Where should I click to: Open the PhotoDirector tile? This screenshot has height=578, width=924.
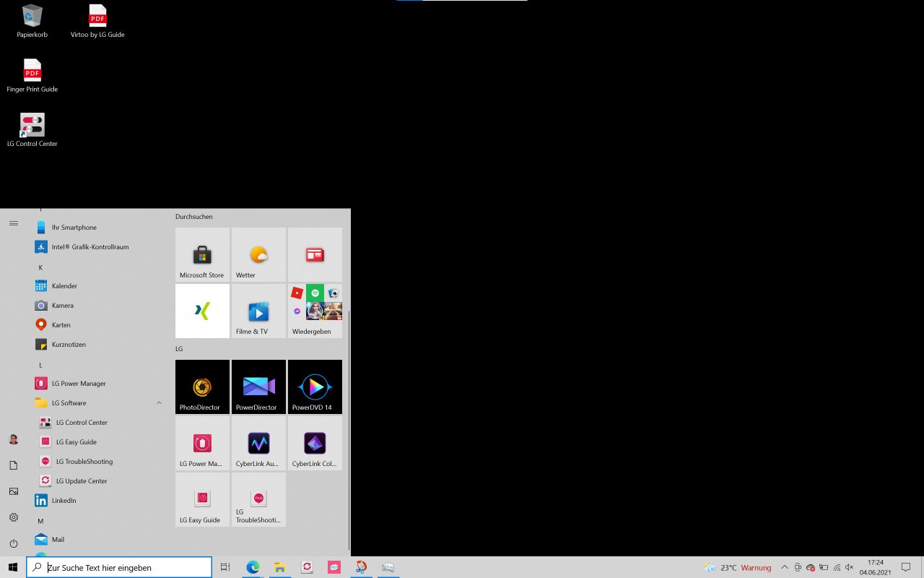202,387
